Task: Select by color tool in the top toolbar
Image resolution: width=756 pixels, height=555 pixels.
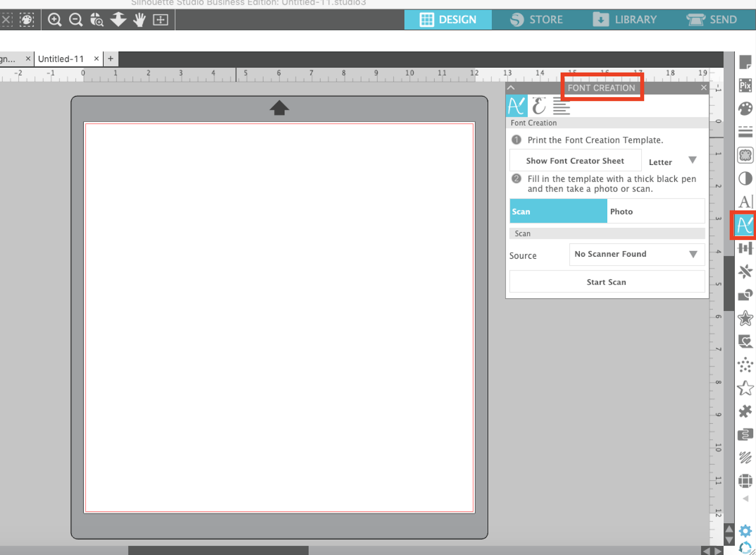Action: pos(27,20)
